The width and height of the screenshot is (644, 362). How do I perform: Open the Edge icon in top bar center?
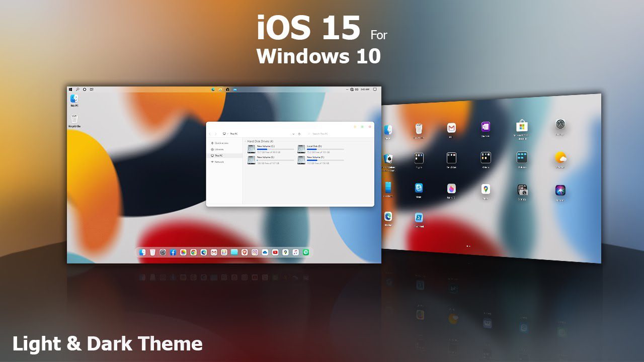coord(213,89)
